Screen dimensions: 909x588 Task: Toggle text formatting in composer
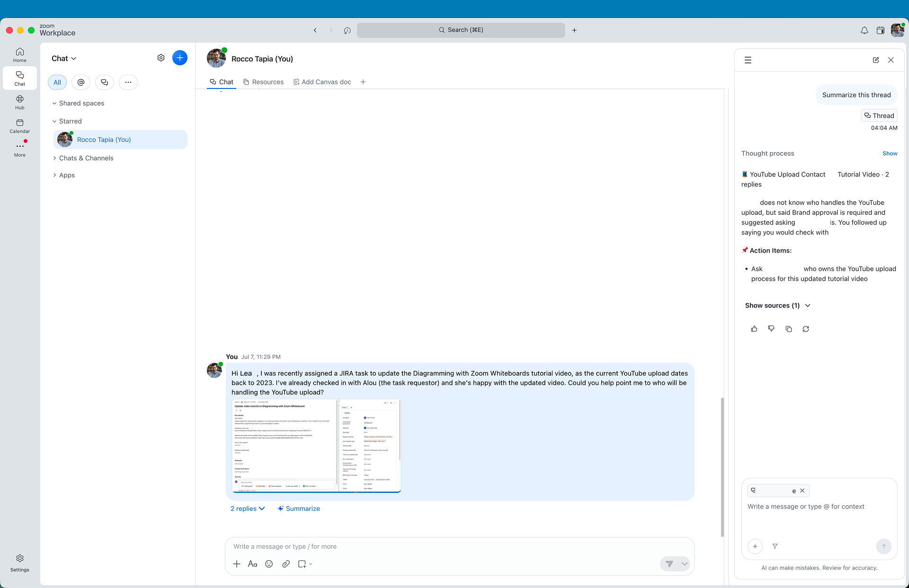pos(253,564)
